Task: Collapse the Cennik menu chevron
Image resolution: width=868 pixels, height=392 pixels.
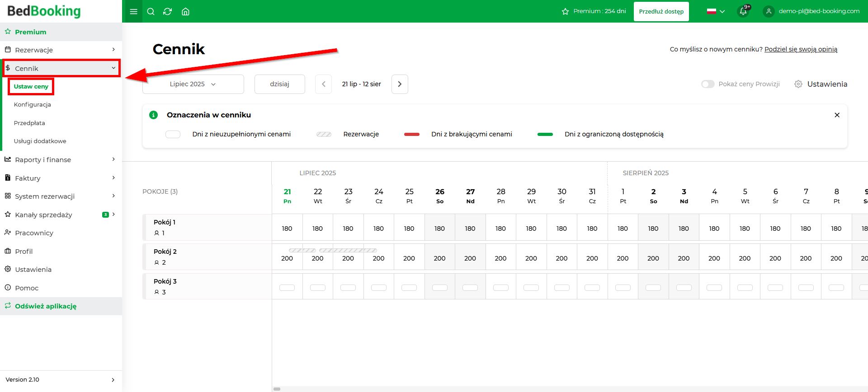Action: click(x=113, y=68)
